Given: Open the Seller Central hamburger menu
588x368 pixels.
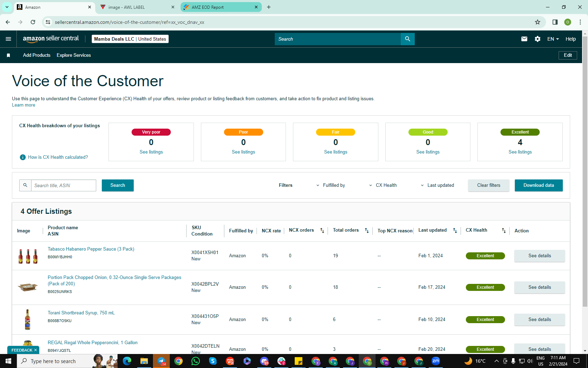Looking at the screenshot, I should 8,39.
